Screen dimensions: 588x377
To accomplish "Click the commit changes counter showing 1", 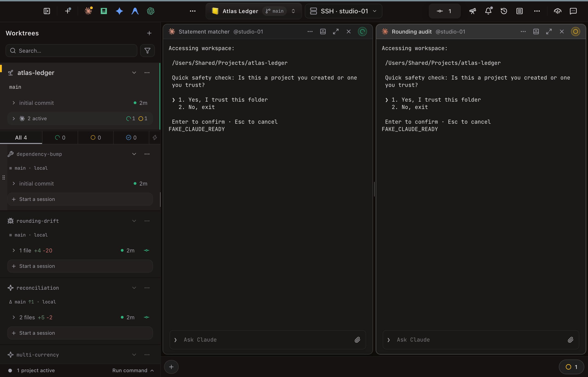I will point(445,11).
